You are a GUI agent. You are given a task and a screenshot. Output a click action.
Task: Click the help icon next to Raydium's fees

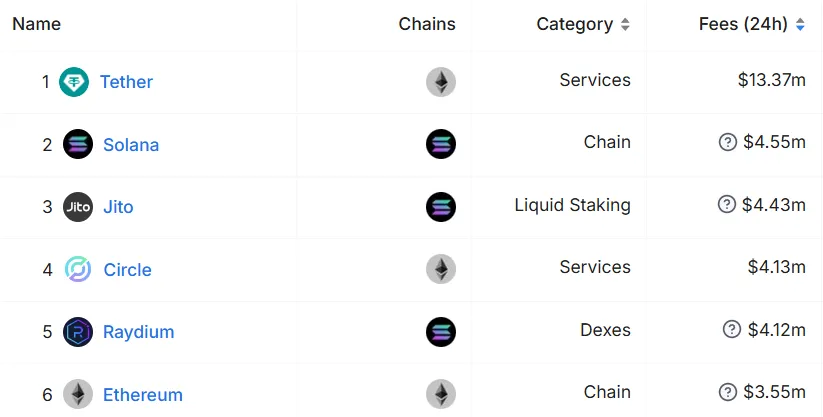(732, 329)
